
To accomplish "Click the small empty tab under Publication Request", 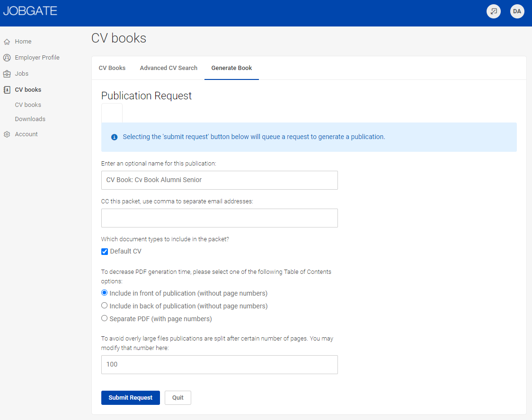I will (x=112, y=113).
